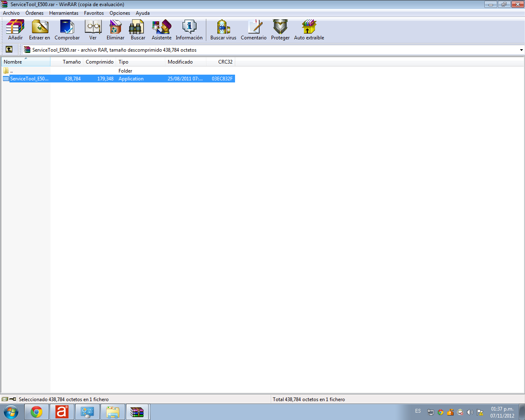Click the Proteger toolbar icon
The width and height of the screenshot is (525, 420).
[x=280, y=30]
